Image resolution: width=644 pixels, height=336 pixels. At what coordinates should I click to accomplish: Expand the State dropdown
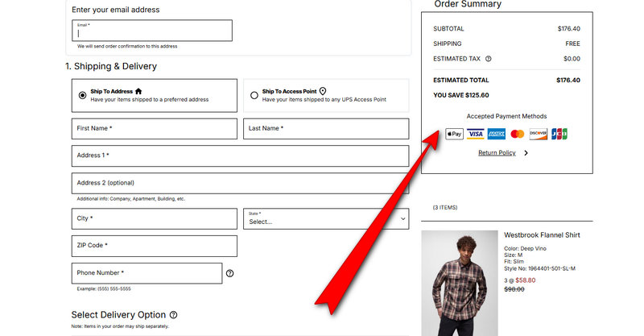point(326,218)
